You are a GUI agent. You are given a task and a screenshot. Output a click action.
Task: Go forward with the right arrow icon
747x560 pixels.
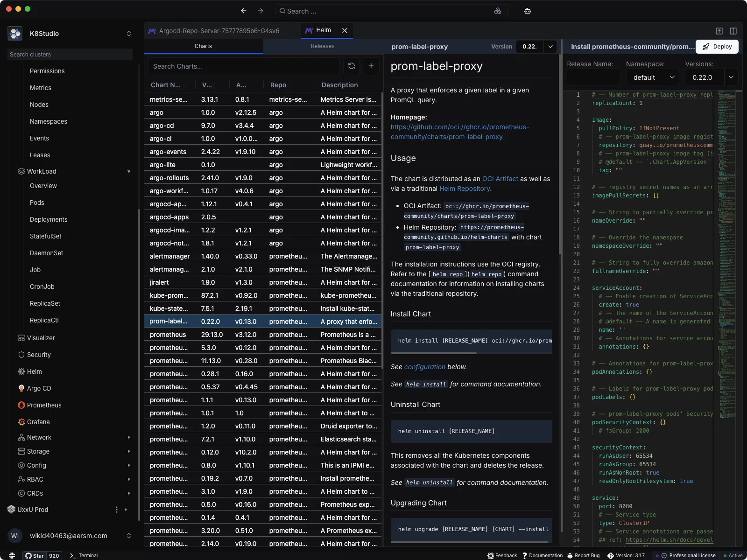point(261,11)
